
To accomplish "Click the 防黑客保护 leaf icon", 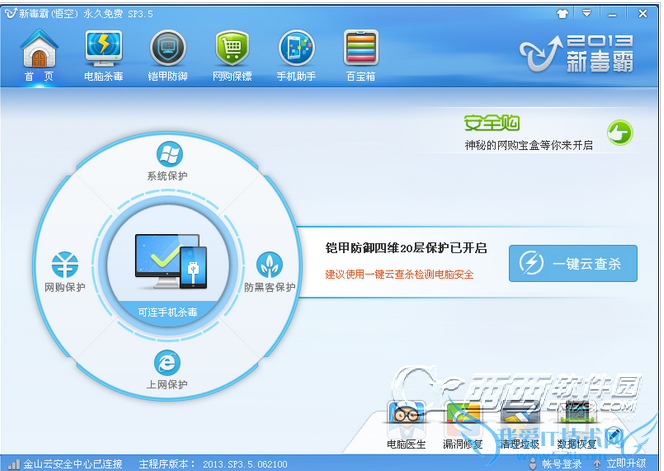I will pos(269,265).
